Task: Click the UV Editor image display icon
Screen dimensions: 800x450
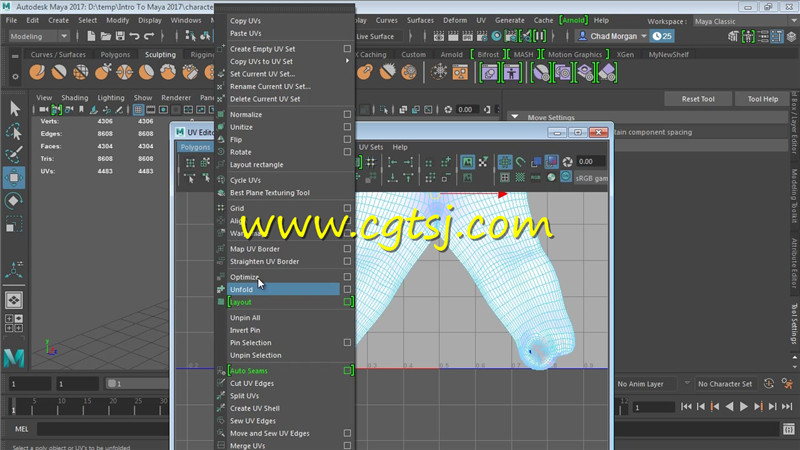Action: 467,162
